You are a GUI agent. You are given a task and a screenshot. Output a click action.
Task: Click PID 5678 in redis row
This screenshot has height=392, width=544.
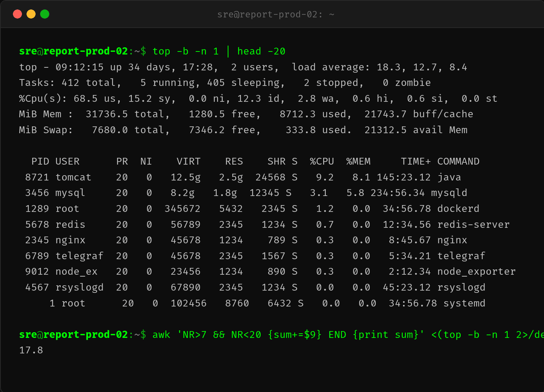tap(37, 225)
